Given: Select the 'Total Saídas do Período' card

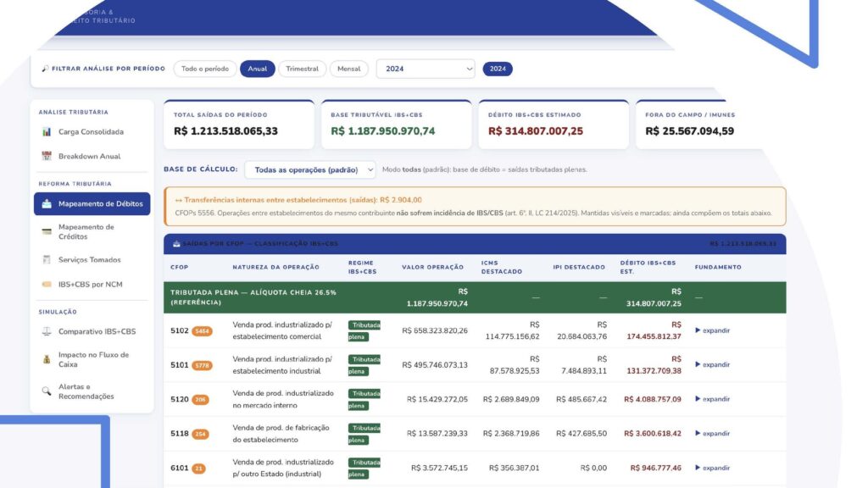Looking at the screenshot, I should tap(239, 125).
